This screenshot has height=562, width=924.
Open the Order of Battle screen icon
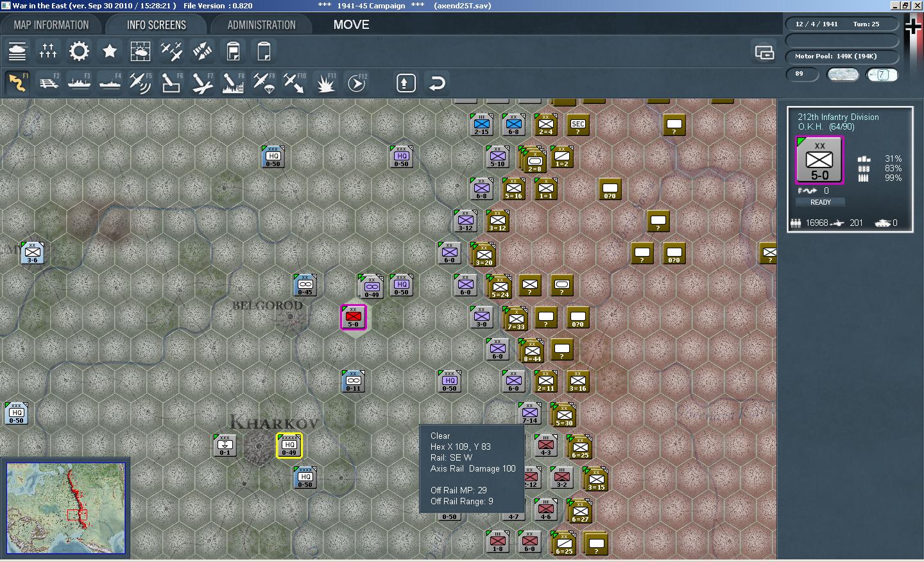[17, 51]
